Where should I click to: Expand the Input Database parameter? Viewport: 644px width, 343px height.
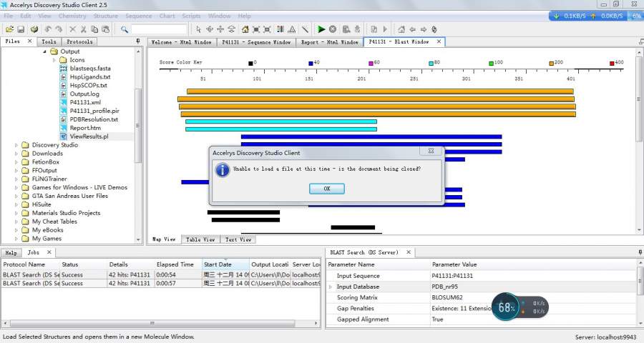pos(331,287)
